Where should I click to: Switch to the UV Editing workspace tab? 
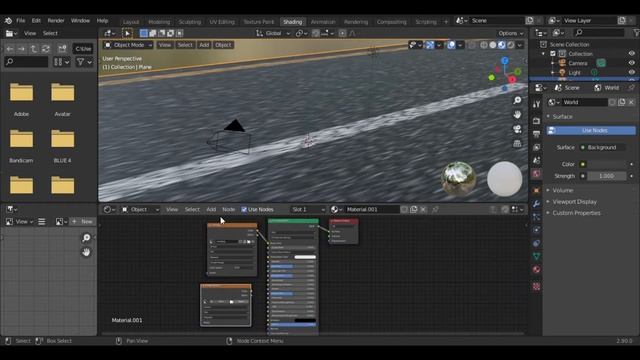[x=222, y=22]
